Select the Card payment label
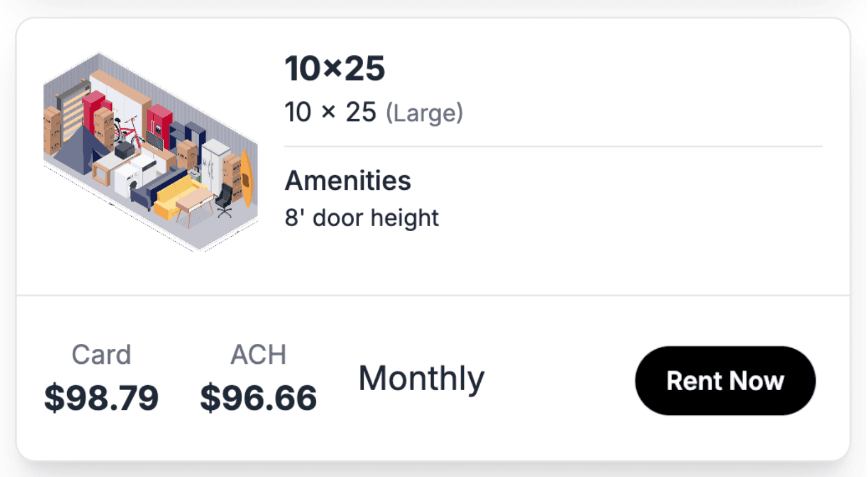The width and height of the screenshot is (868, 477). pyautogui.click(x=101, y=354)
